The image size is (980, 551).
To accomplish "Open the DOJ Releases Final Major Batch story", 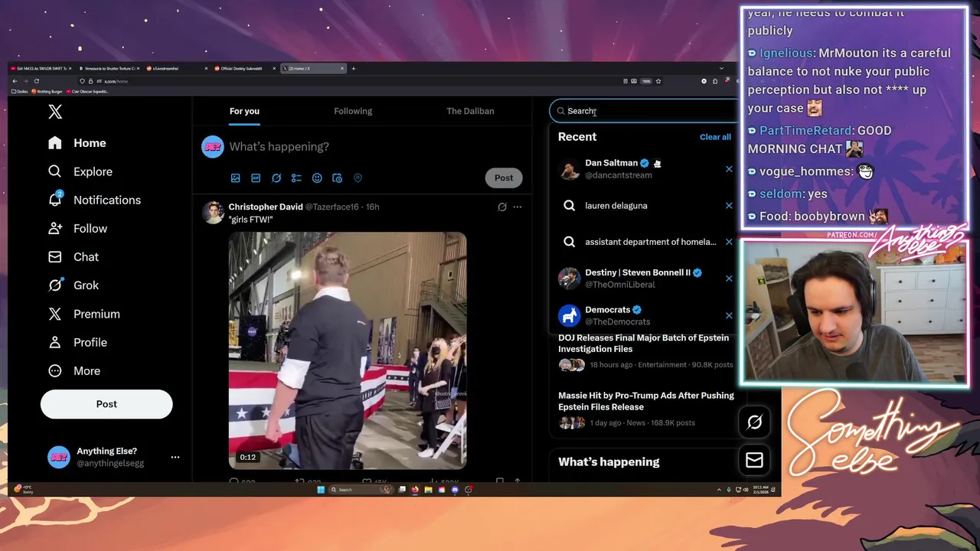I will [643, 343].
